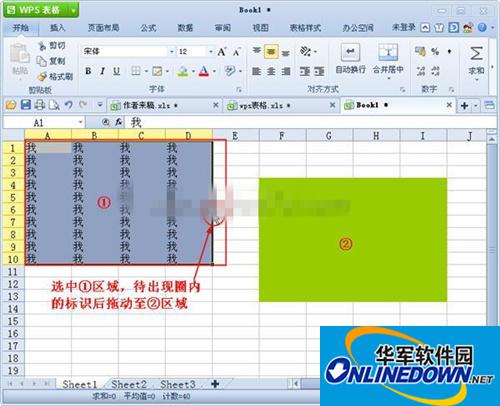Toggle Underline formatting
This screenshot has height=406, width=500.
point(116,71)
